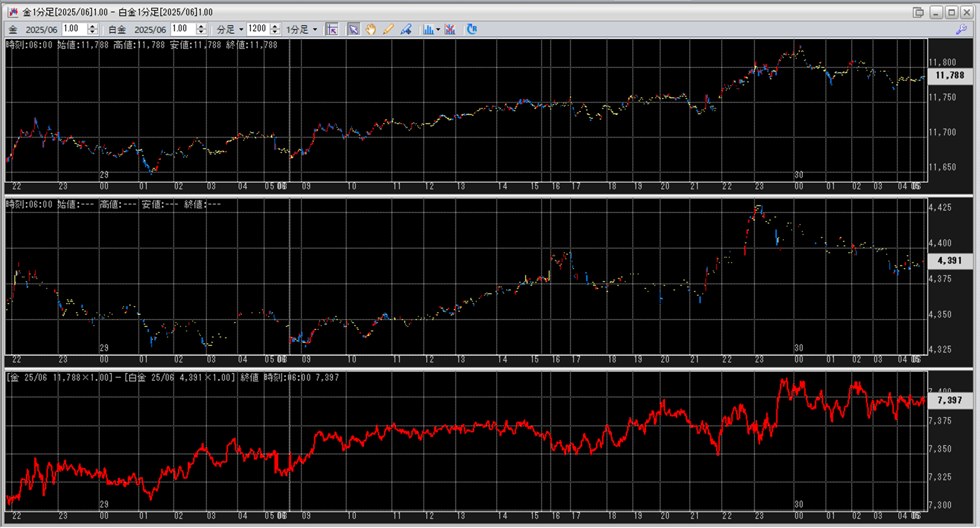Viewport: 980px width, 528px height.
Task: Click the red-crossed chart delete icon
Action: tap(450, 30)
